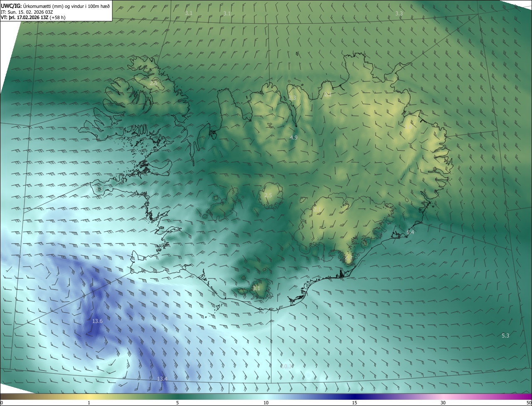Screen dimensions: 532x406
Task: Click the "3.3" precipitation value
Action: (399, 13)
